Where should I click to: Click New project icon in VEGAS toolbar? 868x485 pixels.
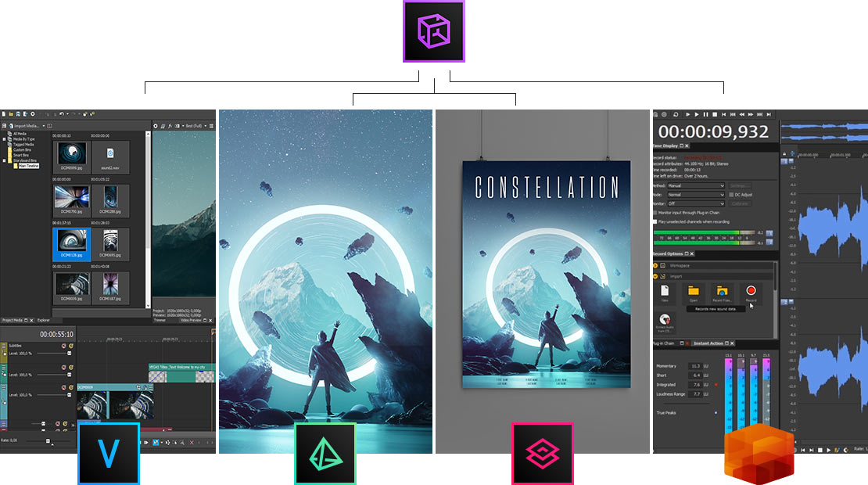point(4,114)
